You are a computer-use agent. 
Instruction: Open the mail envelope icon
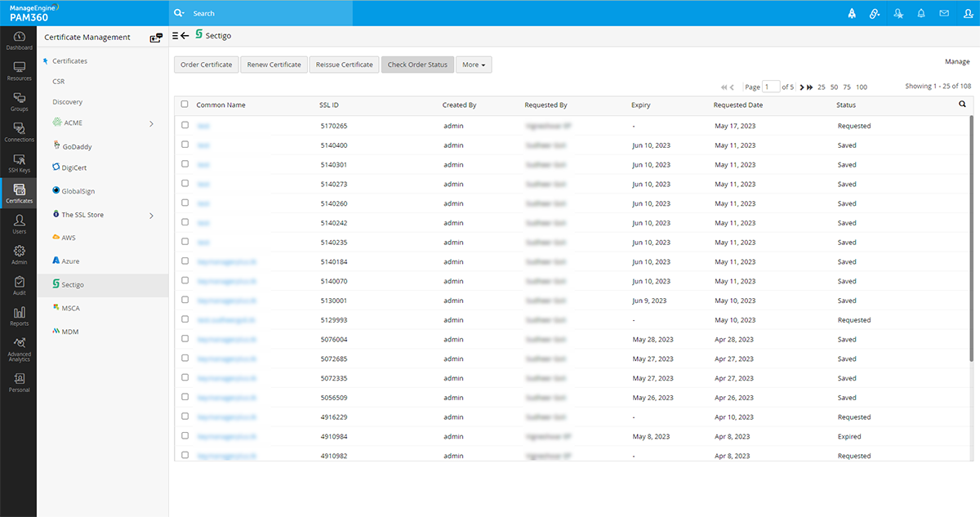point(944,13)
